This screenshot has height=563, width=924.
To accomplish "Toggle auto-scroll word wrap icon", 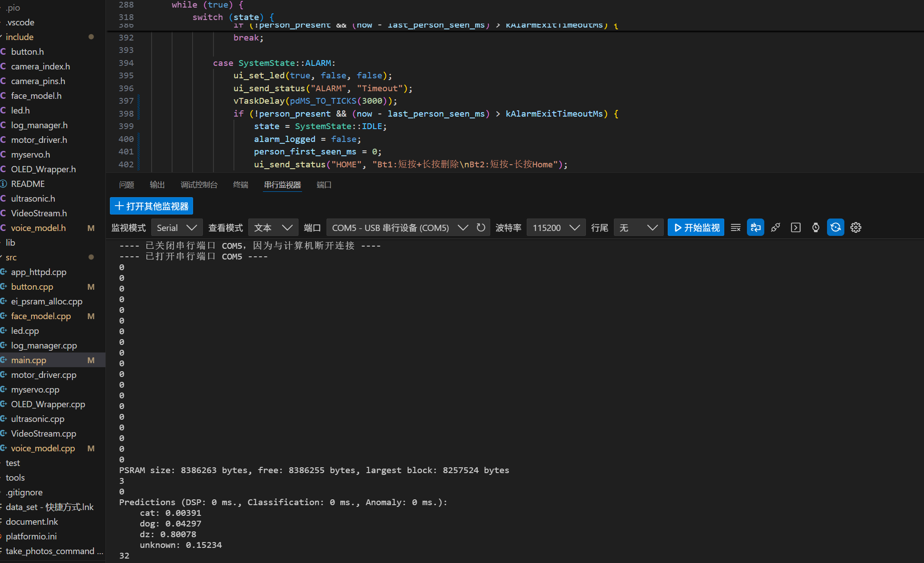I will click(755, 228).
